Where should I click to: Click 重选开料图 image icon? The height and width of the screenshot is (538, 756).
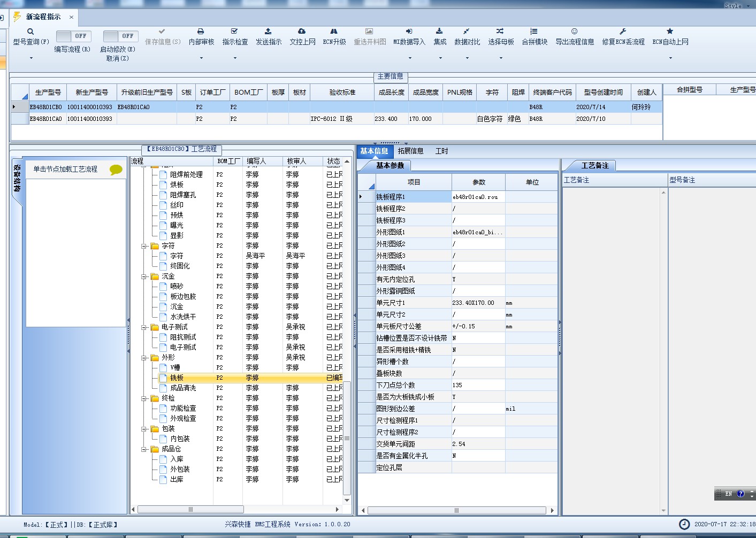369,32
